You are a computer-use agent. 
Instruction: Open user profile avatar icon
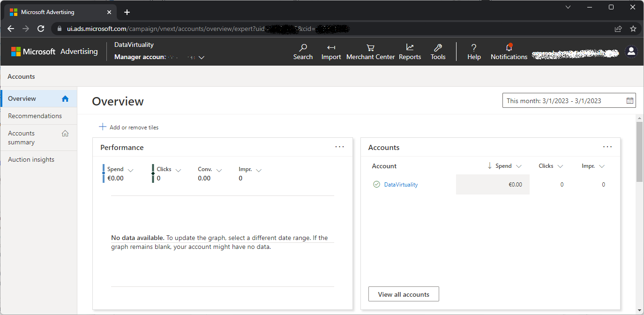click(631, 52)
